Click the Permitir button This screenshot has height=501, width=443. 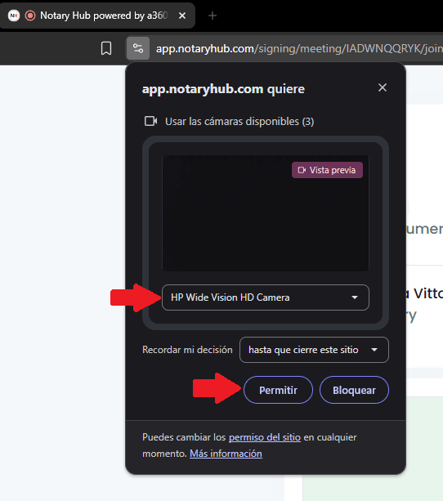pos(278,390)
